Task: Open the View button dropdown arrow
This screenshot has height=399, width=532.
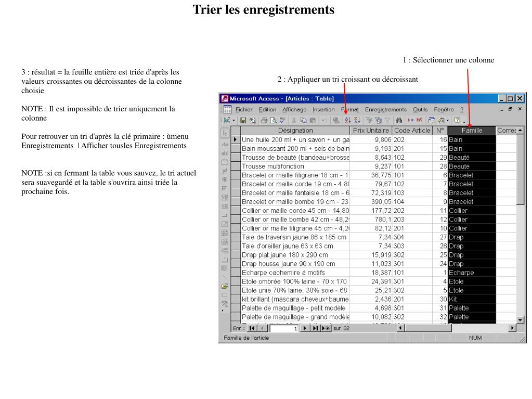Action: click(234, 121)
